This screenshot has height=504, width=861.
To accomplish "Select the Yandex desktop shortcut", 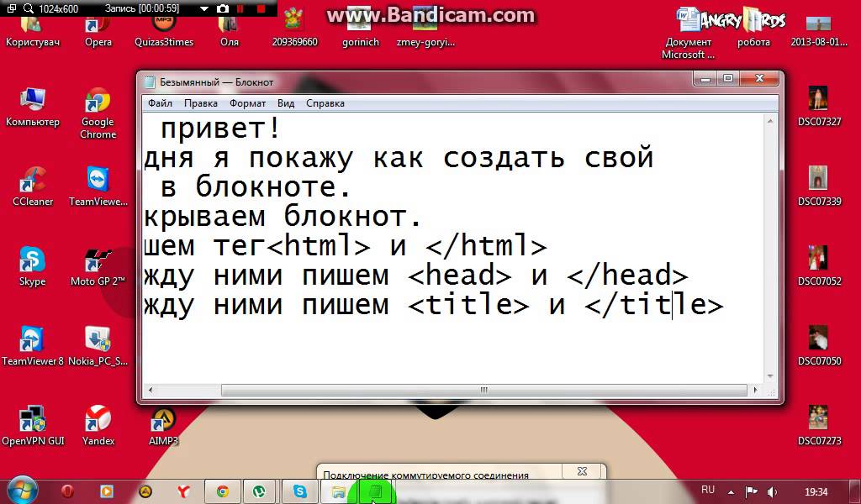I will pos(98,426).
